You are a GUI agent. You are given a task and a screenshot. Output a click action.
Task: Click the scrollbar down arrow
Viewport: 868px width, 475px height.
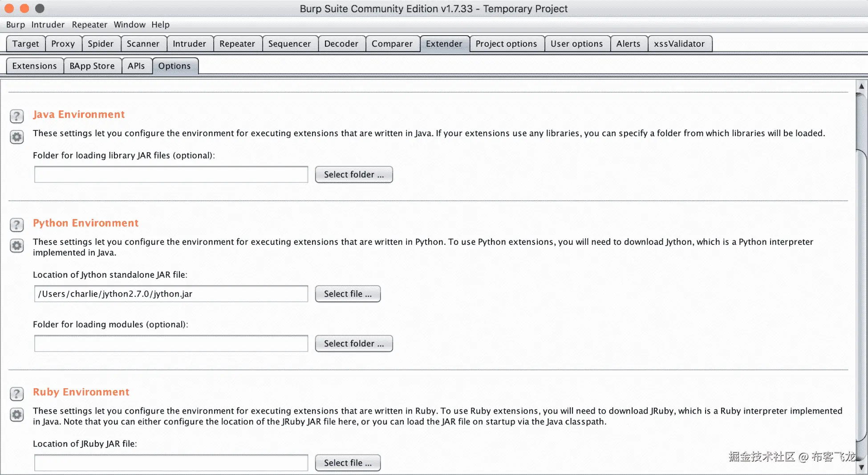(x=861, y=467)
